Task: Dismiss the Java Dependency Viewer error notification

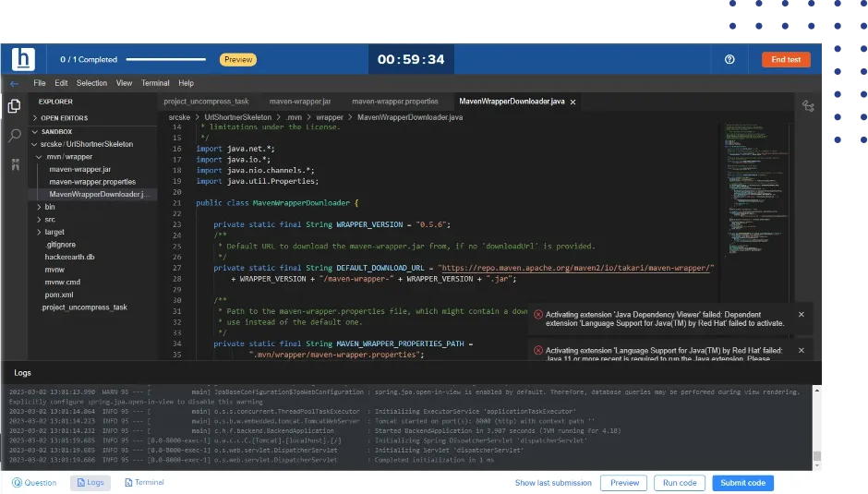Action: (801, 314)
